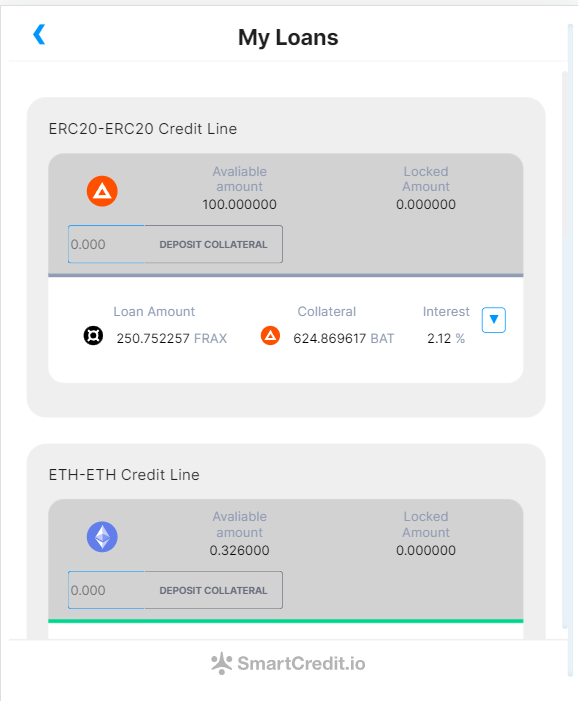This screenshot has height=701, width=578.
Task: Open the SmartCredit.io footer link
Action: pyautogui.click(x=288, y=663)
